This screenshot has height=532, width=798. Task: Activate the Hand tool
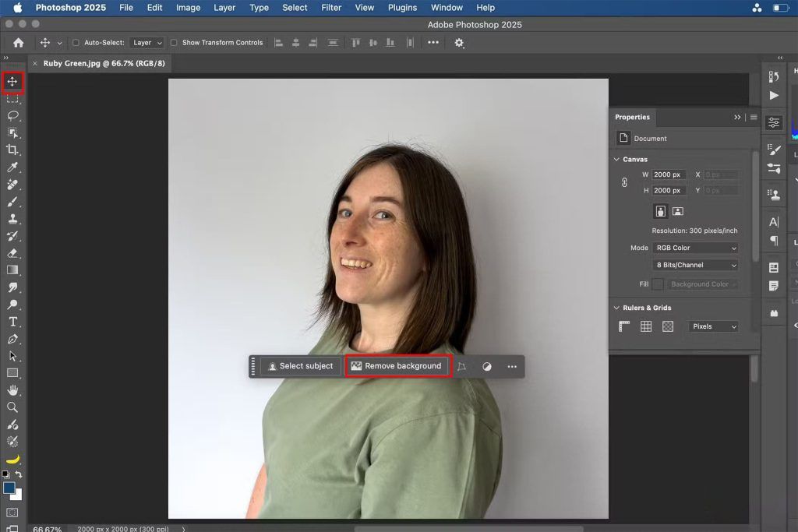12,390
